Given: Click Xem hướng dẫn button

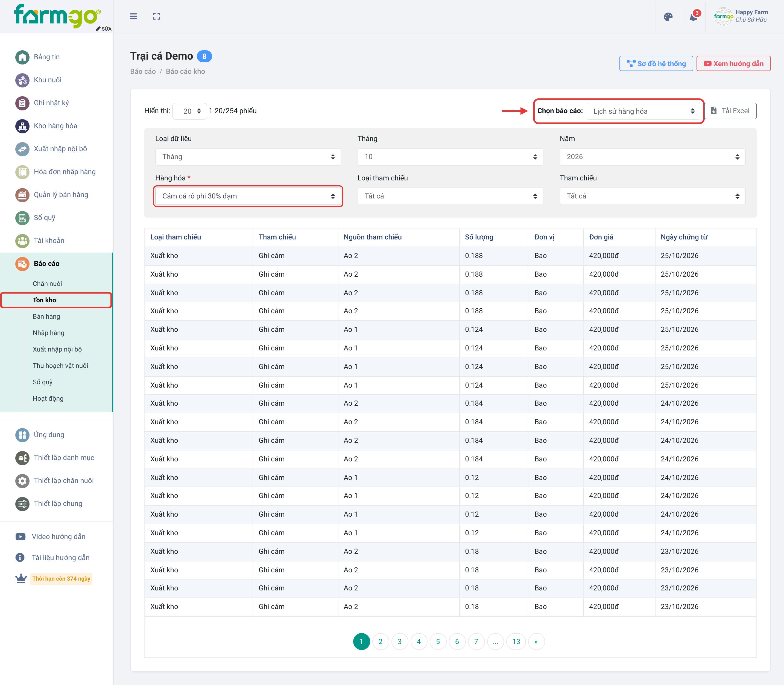Looking at the screenshot, I should [733, 63].
